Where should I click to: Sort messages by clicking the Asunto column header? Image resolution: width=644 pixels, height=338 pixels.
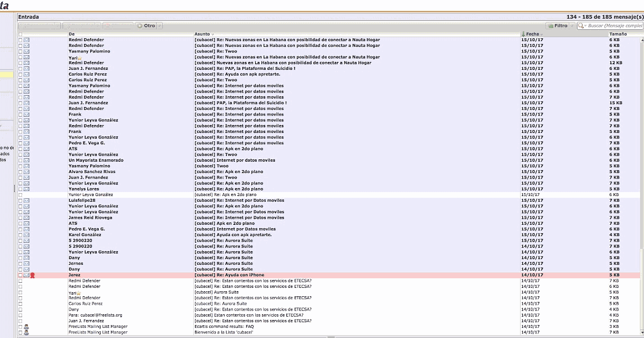(x=203, y=34)
